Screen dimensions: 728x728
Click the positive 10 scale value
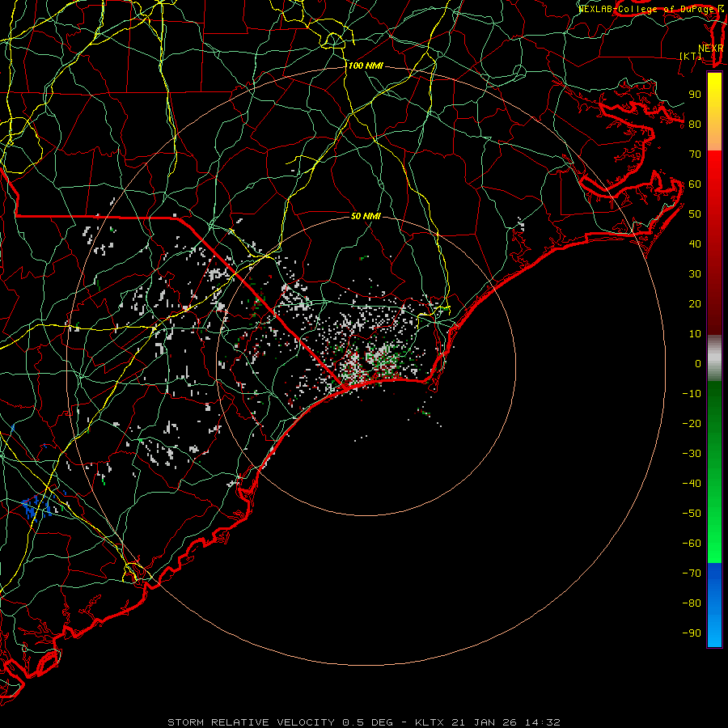[x=695, y=334]
